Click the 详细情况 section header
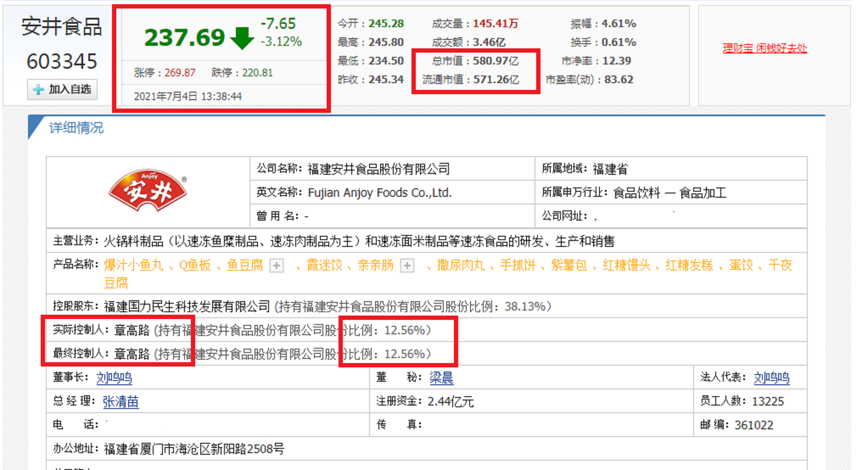Screen dimensions: 868x470 76,128
